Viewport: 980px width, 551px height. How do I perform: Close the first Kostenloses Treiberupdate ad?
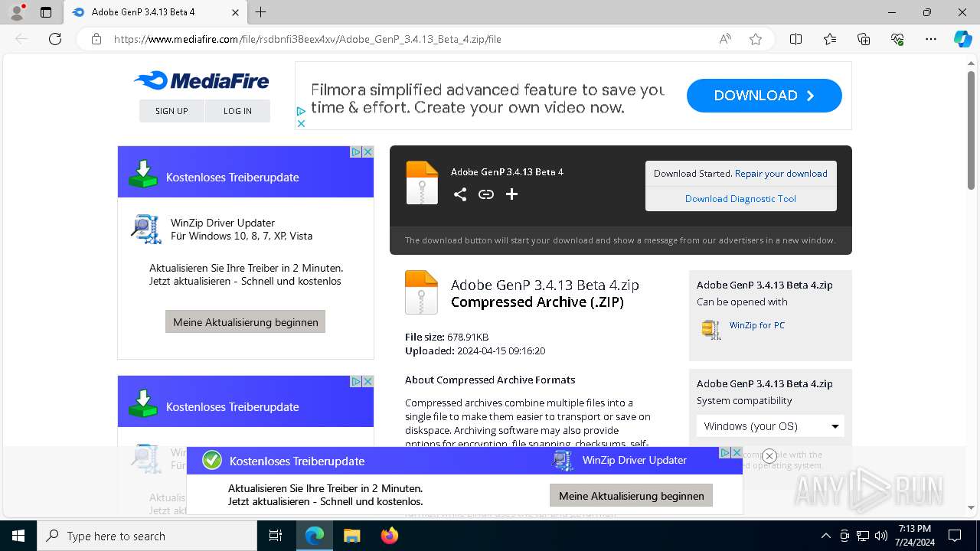[367, 152]
